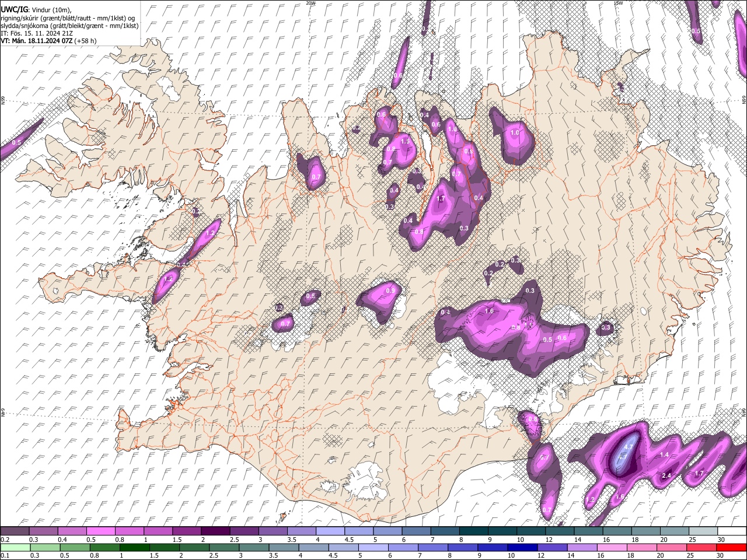Pick lavender upper swatch between 4 and 4.5
747x560 pixels.
[x=330, y=531]
